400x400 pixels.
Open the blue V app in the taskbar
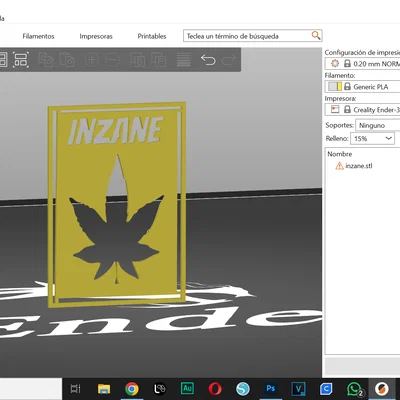click(x=298, y=389)
